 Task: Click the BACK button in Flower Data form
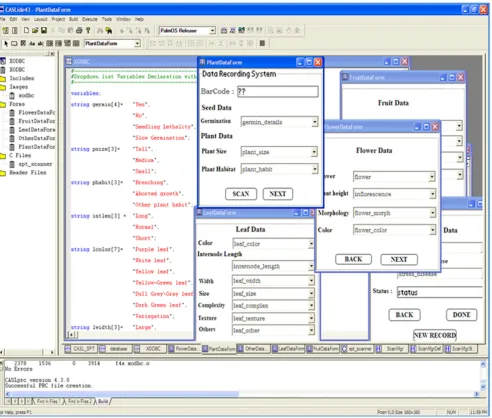click(353, 259)
